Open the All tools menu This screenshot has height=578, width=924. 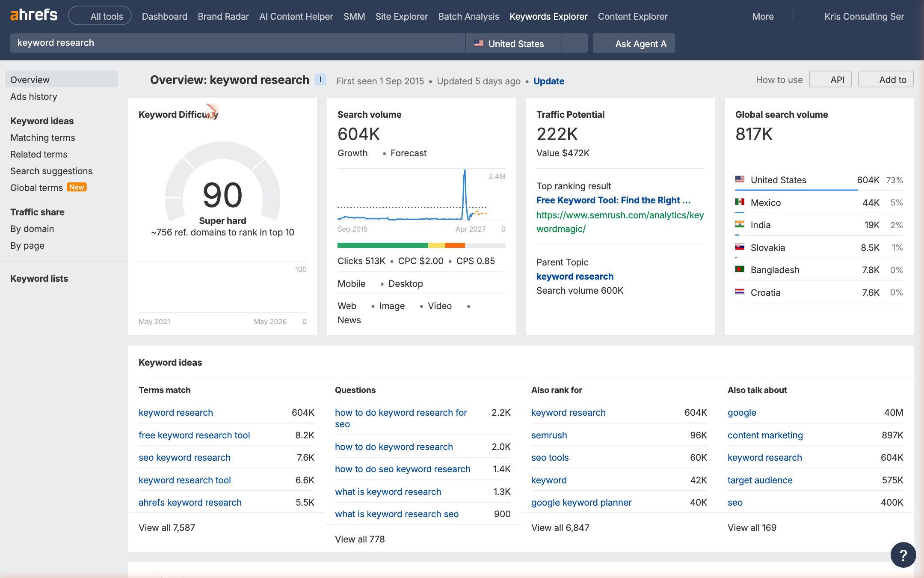click(x=100, y=16)
